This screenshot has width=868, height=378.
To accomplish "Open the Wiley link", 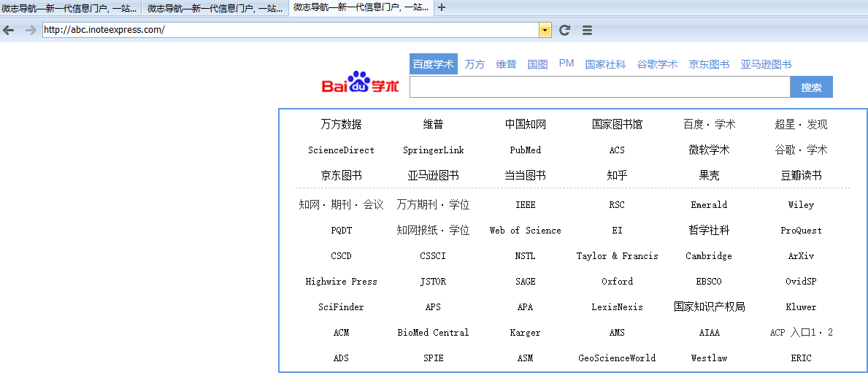I will pos(801,205).
